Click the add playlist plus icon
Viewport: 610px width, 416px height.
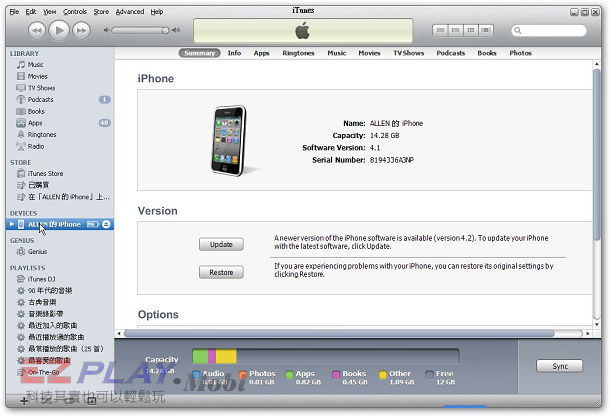[x=24, y=400]
